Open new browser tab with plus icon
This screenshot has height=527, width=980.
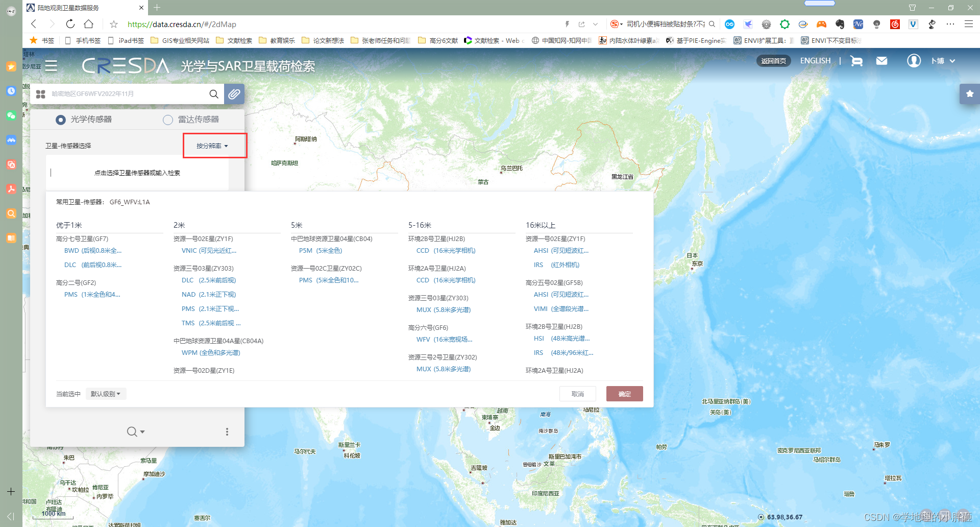click(x=157, y=8)
